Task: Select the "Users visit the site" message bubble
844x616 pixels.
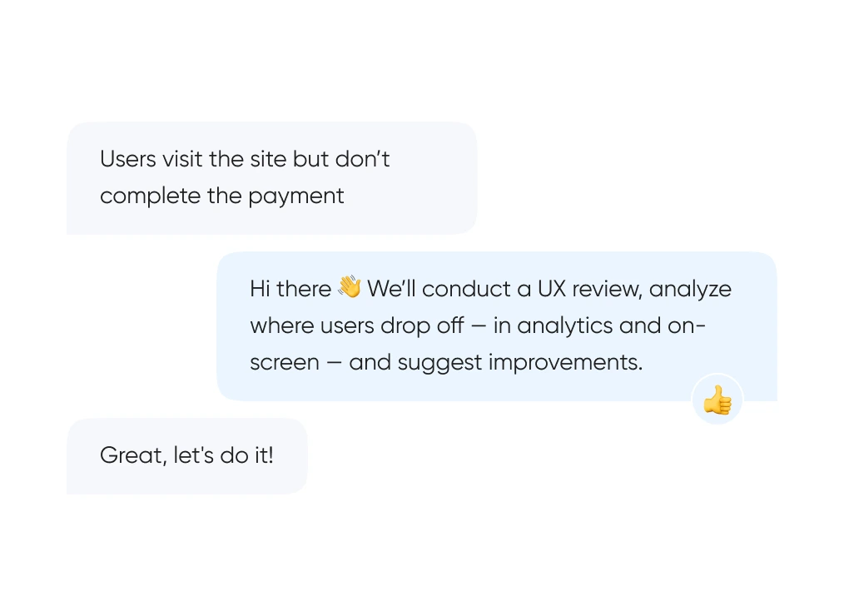Action: [271, 177]
